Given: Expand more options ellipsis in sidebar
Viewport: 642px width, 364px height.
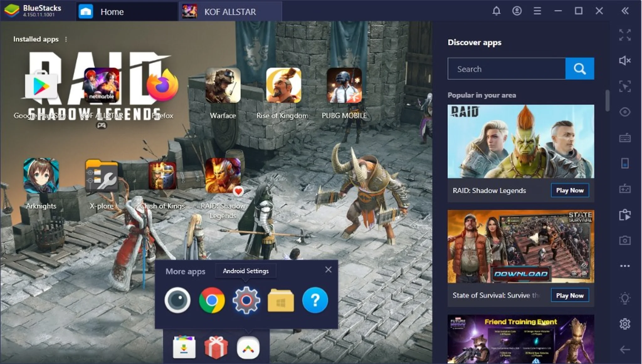Looking at the screenshot, I should [x=625, y=266].
